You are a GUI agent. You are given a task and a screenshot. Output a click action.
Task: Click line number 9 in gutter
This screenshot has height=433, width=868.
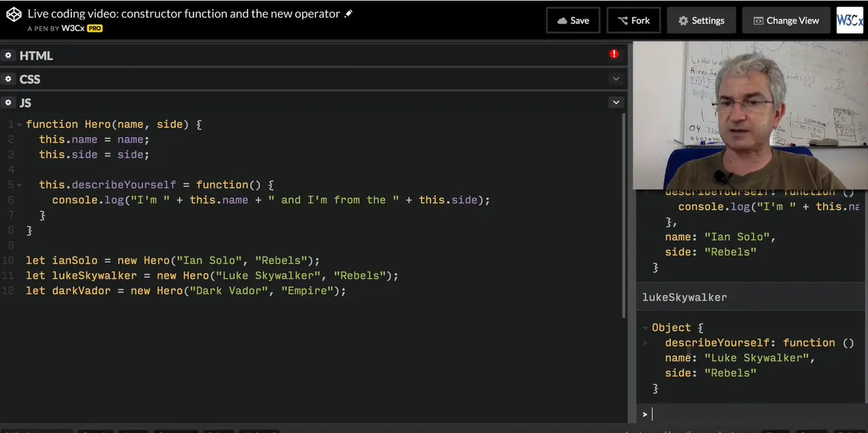pos(11,245)
